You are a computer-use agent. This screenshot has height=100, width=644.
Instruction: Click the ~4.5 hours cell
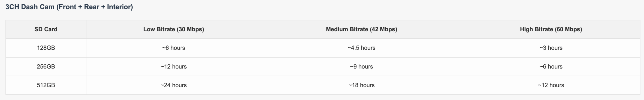[361, 48]
